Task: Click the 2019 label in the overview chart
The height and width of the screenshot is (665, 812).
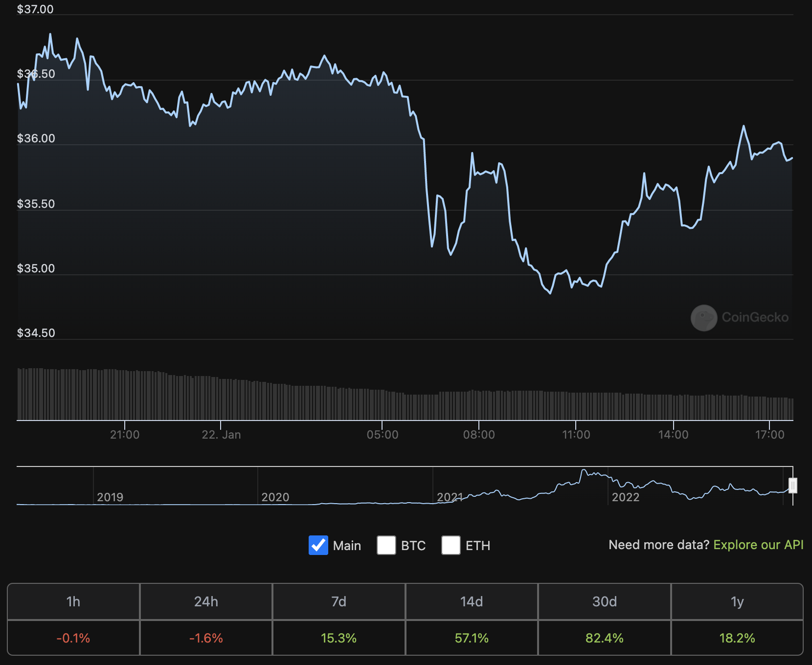Action: pyautogui.click(x=111, y=497)
